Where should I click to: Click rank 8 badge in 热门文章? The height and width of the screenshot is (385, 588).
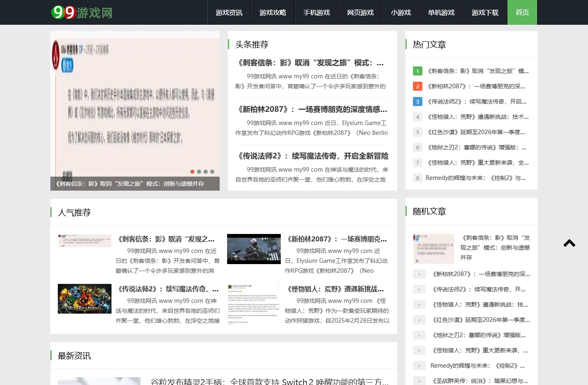pos(417,178)
